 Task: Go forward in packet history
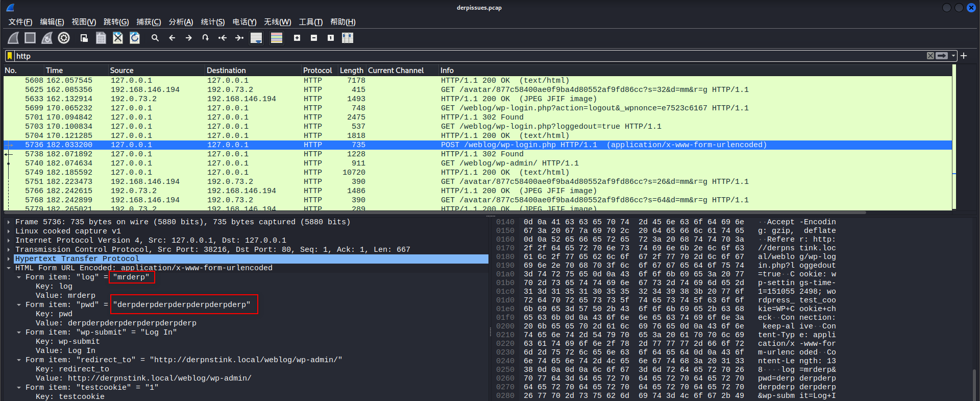click(189, 38)
